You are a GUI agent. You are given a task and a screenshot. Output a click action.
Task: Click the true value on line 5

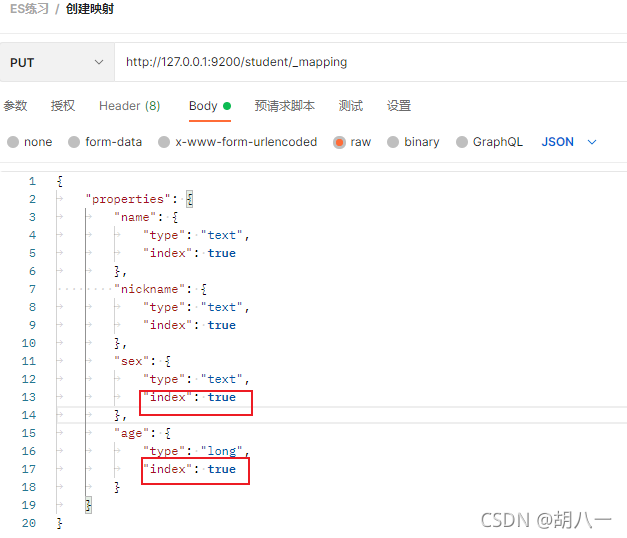click(x=222, y=253)
